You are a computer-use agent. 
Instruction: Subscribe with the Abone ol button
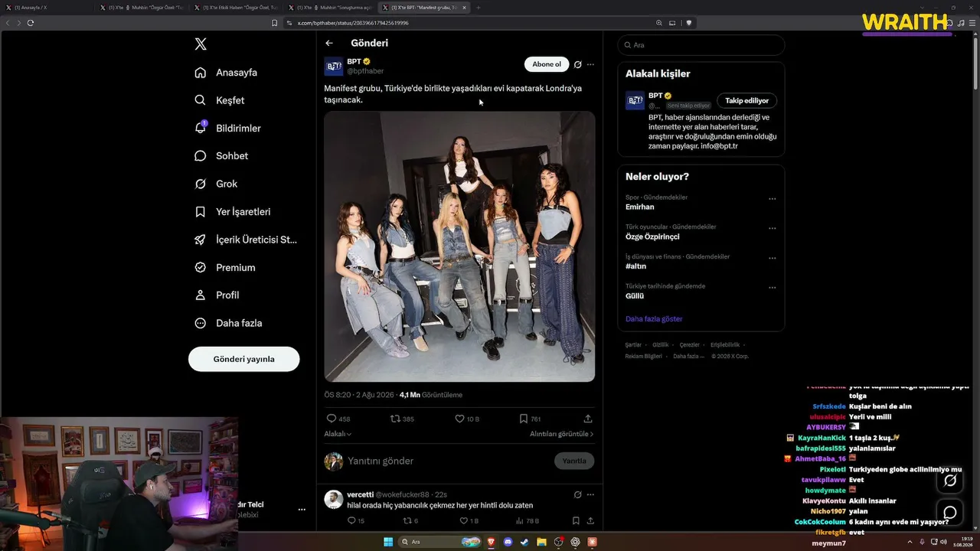[547, 64]
